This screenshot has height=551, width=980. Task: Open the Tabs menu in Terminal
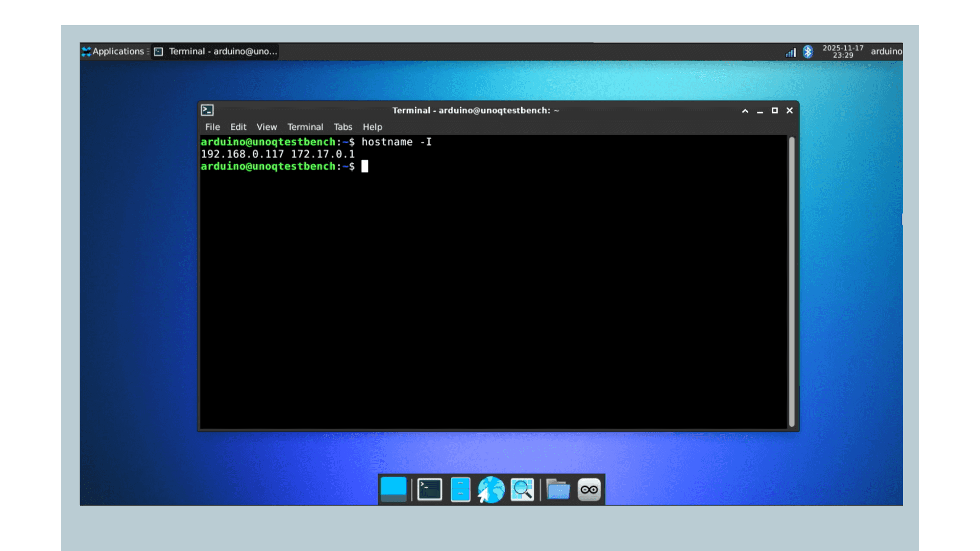pos(342,127)
